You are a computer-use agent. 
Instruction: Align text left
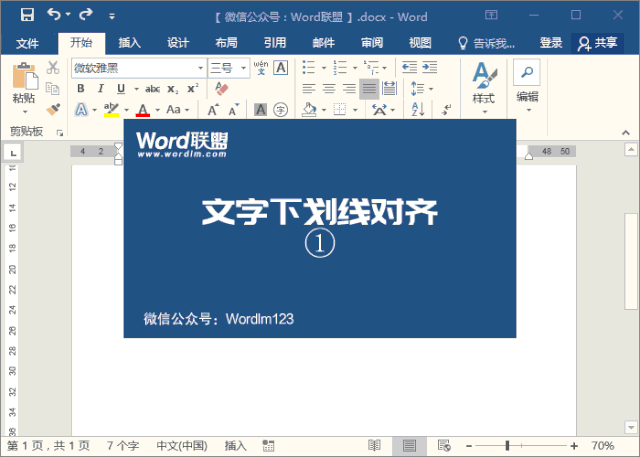tap(309, 88)
